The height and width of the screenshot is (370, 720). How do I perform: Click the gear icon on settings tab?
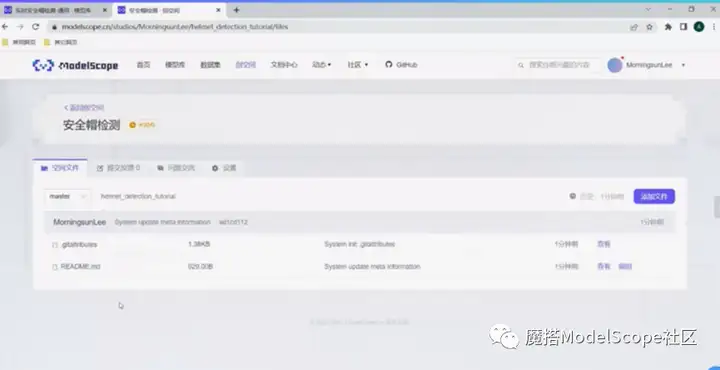pyautogui.click(x=215, y=168)
